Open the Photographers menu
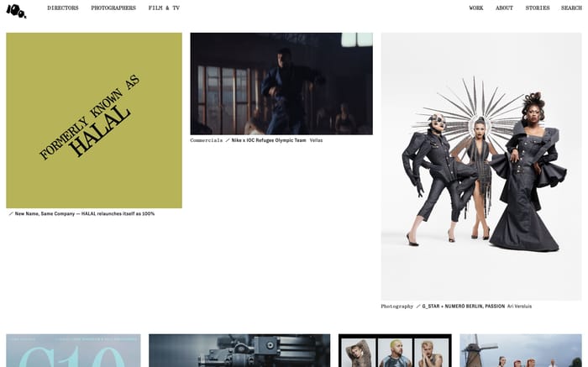Screen dimensions: 588x367 tap(113, 8)
